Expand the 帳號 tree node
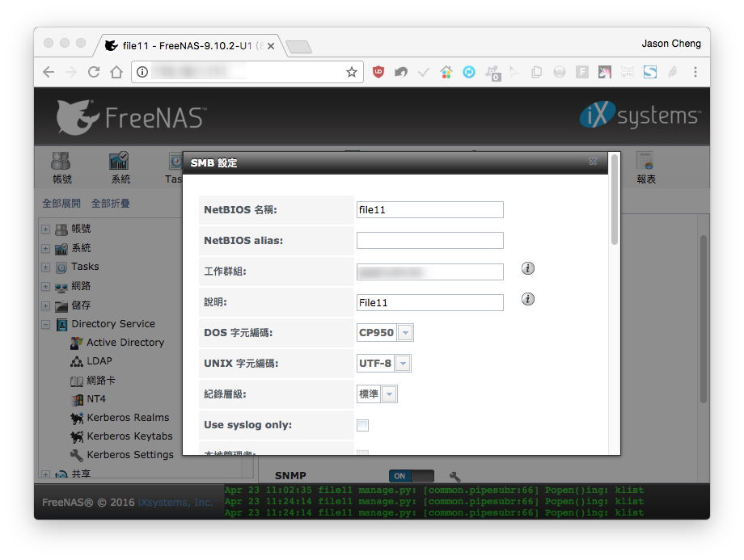Screen dimensions: 744x560 45,229
